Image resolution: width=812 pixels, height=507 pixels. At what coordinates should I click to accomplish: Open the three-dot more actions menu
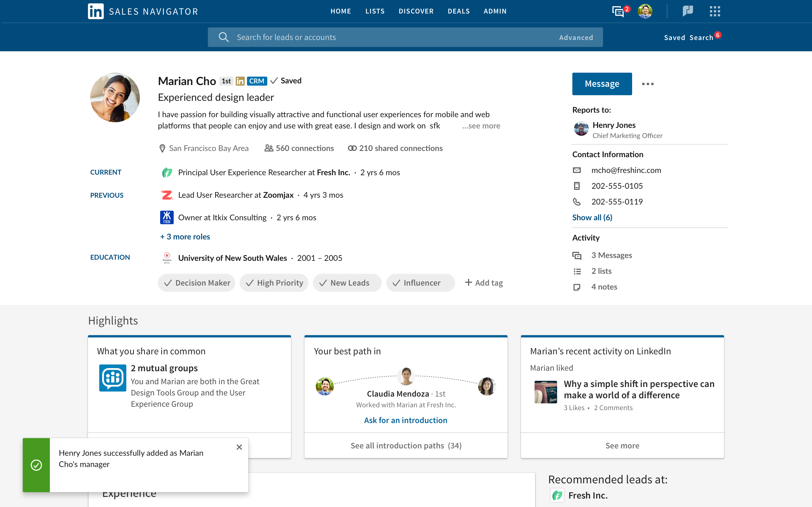point(648,84)
